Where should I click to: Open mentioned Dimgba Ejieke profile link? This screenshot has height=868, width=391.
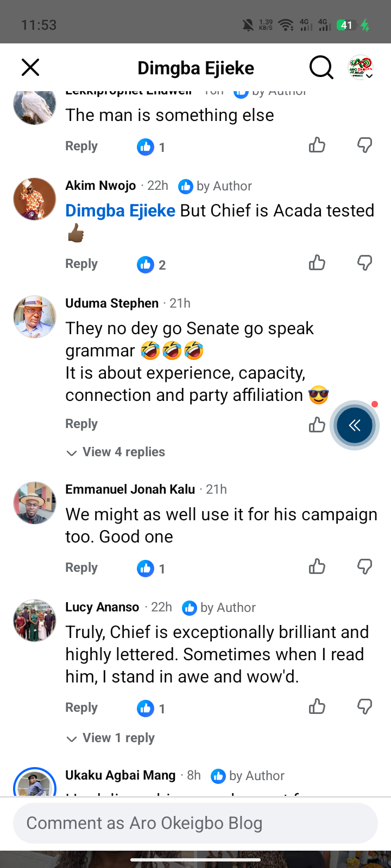point(121,210)
